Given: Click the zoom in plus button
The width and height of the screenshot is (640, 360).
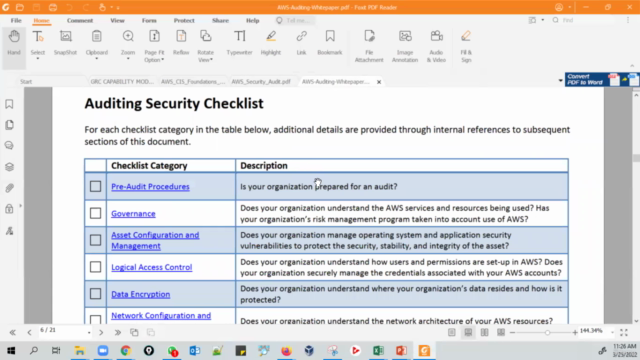Looking at the screenshot, I should (x=575, y=333).
